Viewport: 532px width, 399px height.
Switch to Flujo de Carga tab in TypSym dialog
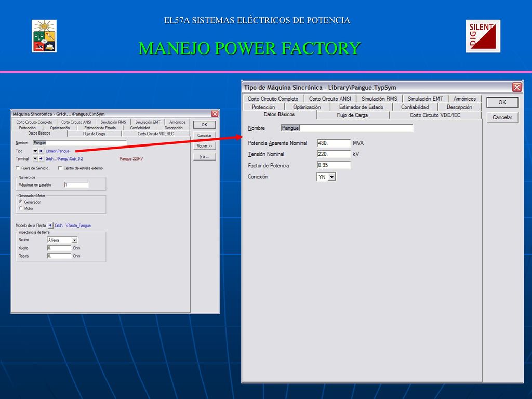pyautogui.click(x=353, y=115)
